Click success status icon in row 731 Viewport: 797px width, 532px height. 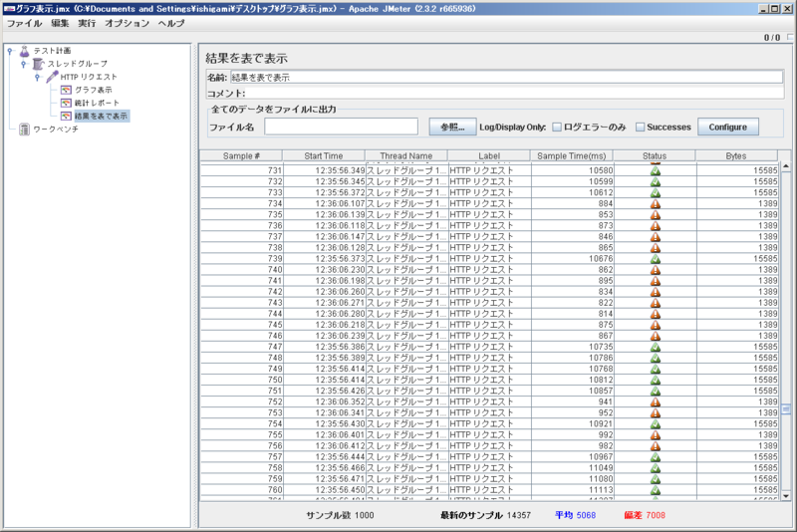656,170
